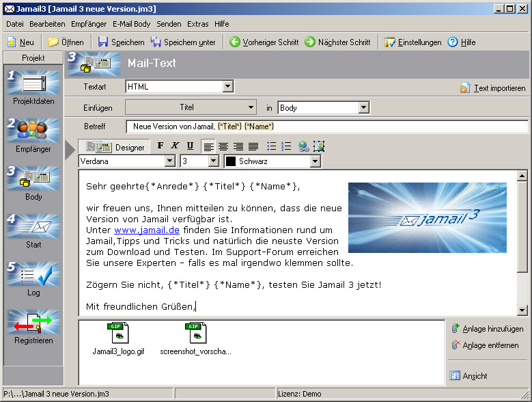This screenshot has width=532, height=402.
Task: Insert a hyperlink using the globe icon
Action: (304, 146)
